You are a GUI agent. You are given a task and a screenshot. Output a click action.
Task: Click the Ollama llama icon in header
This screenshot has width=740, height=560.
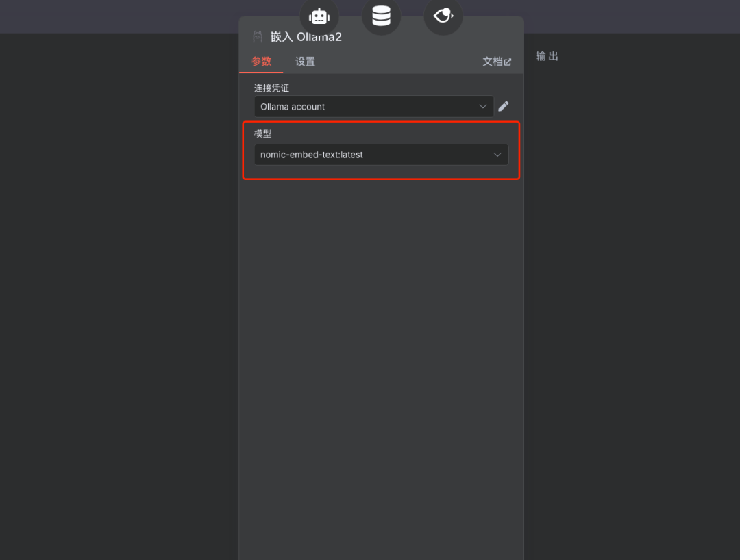coord(257,37)
